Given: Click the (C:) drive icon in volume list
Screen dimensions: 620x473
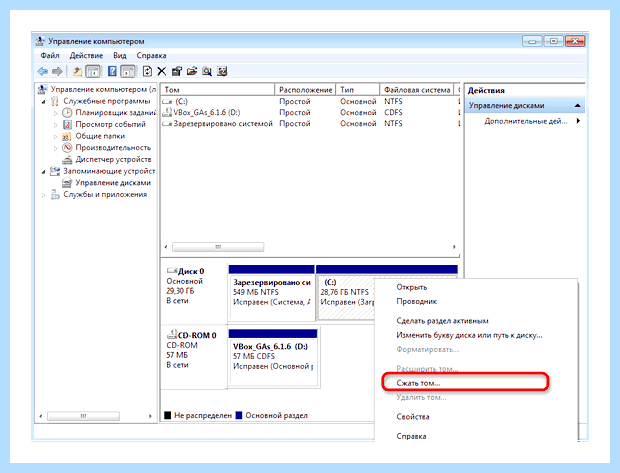Looking at the screenshot, I should [x=168, y=102].
